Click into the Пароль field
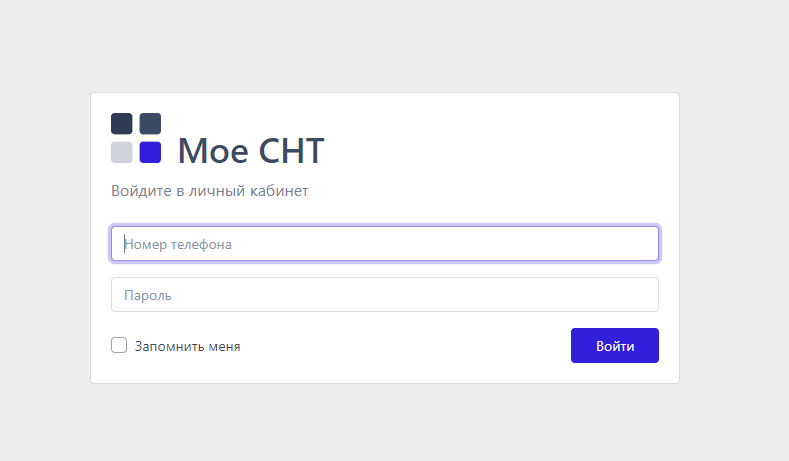 (385, 295)
